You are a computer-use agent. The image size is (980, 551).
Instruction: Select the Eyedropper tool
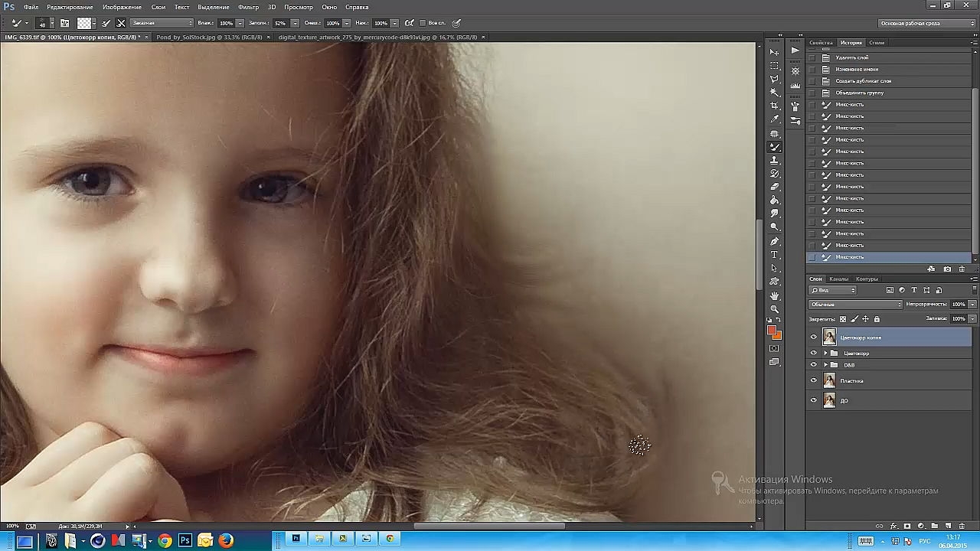(775, 119)
